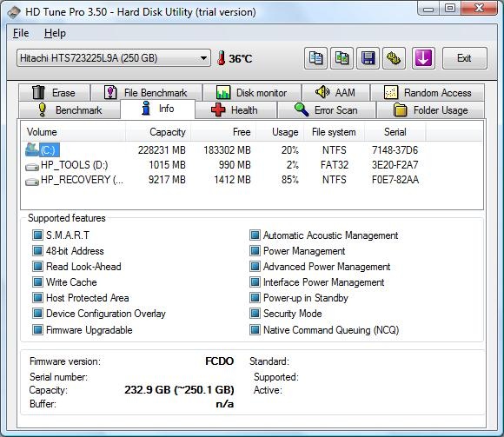Sort by the Free column header

pyautogui.click(x=223, y=132)
